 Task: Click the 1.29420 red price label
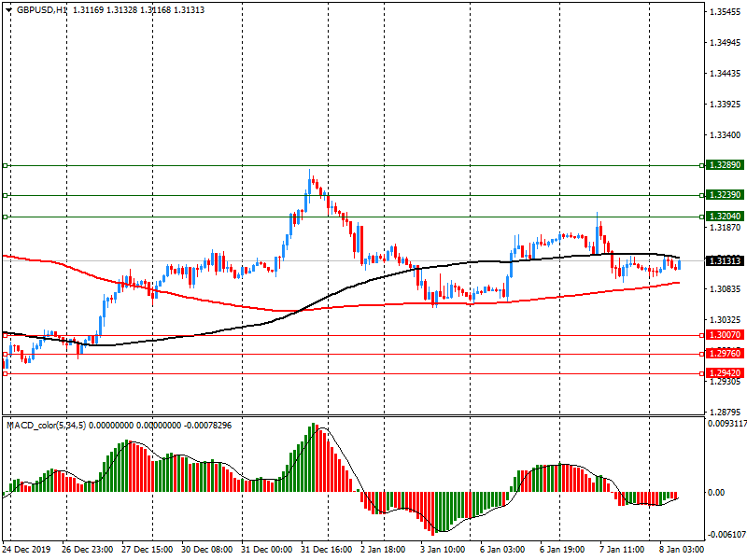point(725,373)
